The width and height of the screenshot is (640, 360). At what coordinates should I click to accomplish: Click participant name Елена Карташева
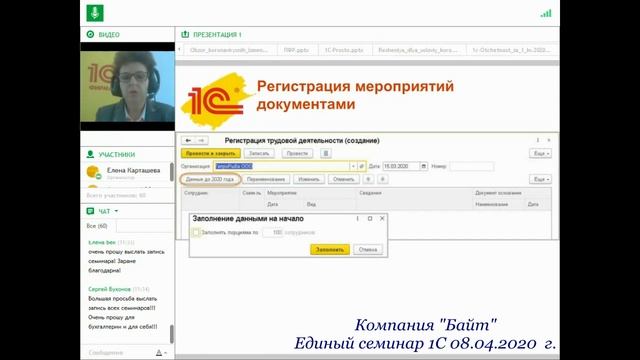(133, 170)
